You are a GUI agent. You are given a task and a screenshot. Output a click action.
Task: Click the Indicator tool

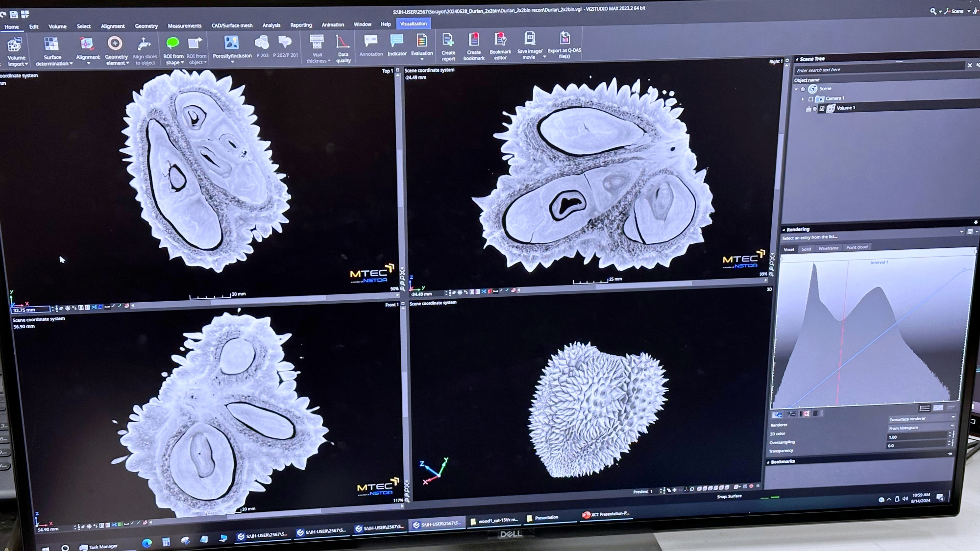click(x=397, y=45)
